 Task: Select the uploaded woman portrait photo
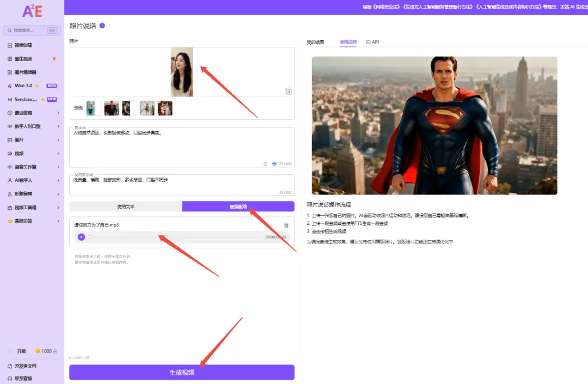[x=182, y=72]
